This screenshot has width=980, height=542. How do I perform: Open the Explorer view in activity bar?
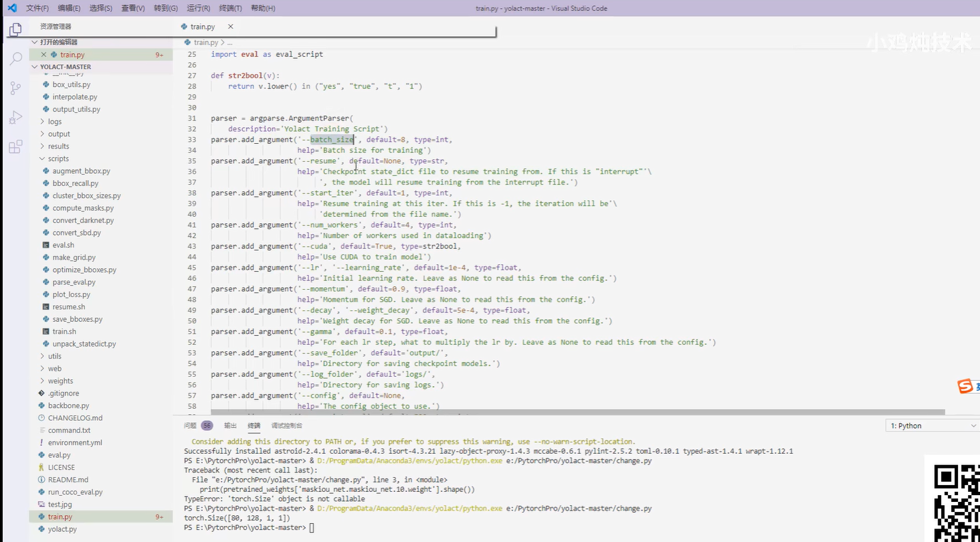click(x=15, y=29)
